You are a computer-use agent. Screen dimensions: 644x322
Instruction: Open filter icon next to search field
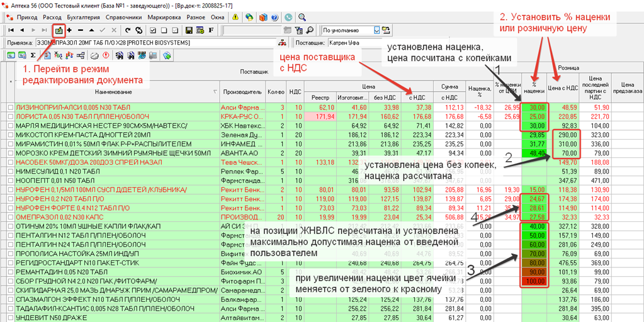(x=299, y=30)
